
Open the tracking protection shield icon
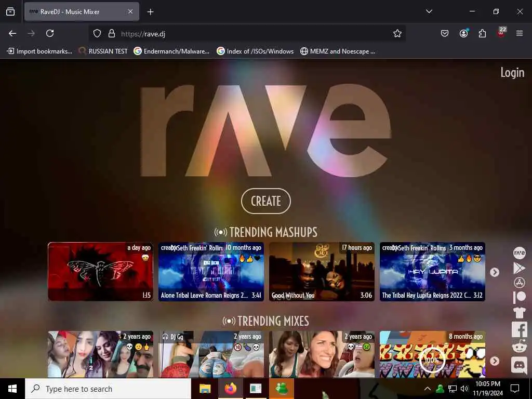(97, 33)
